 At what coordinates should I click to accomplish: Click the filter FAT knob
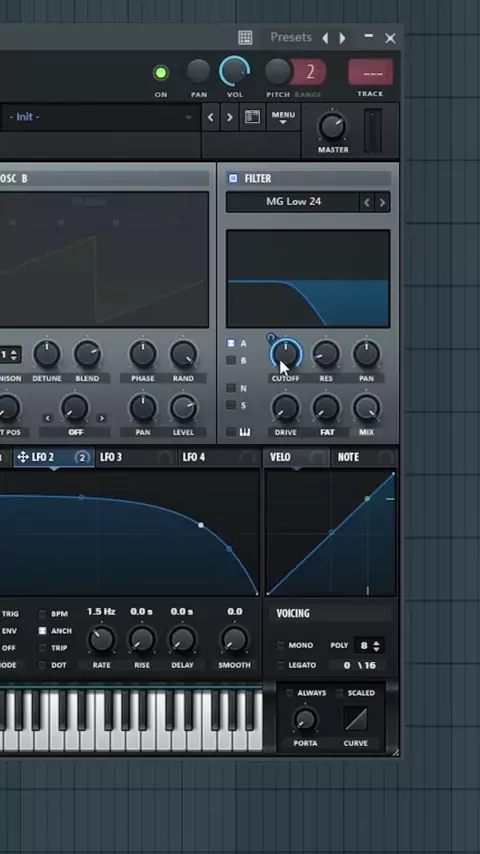[x=326, y=407]
